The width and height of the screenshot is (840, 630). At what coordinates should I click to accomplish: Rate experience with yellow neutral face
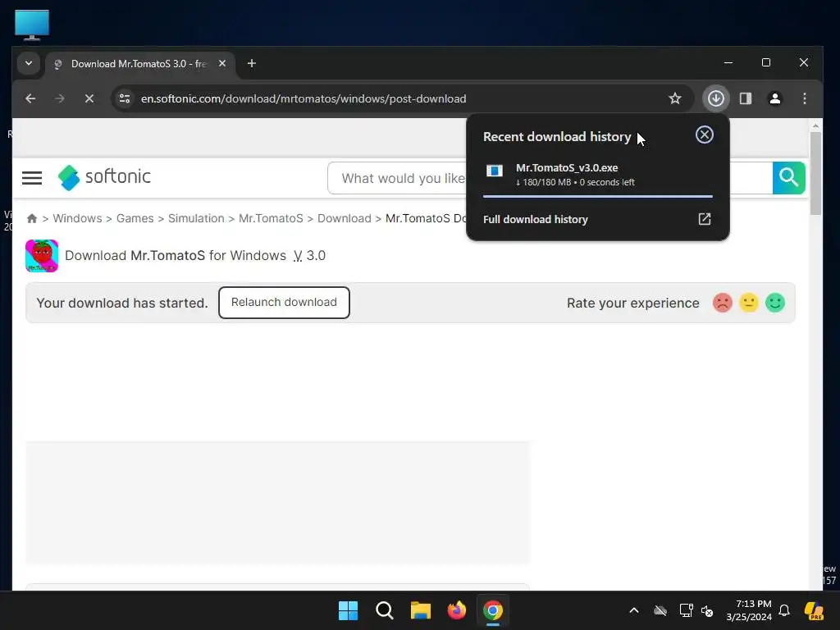click(x=749, y=303)
